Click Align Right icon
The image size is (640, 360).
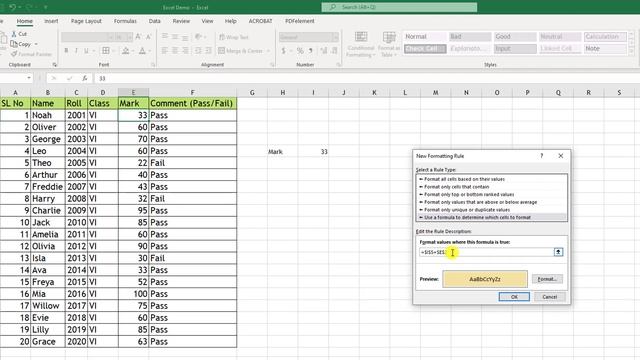(x=185, y=51)
